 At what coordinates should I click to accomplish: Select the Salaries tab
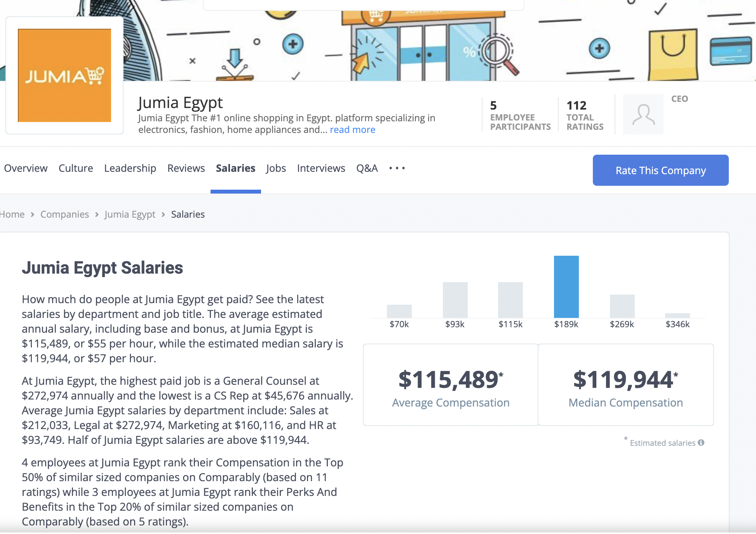(x=235, y=168)
